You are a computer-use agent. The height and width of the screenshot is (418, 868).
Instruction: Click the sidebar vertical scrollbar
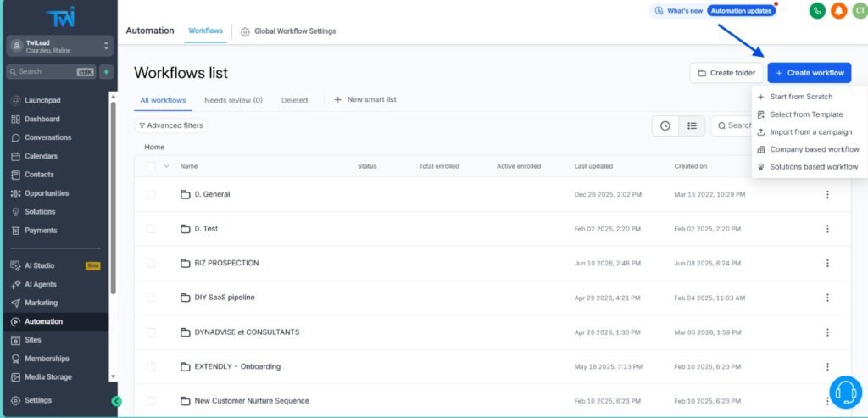point(113,197)
